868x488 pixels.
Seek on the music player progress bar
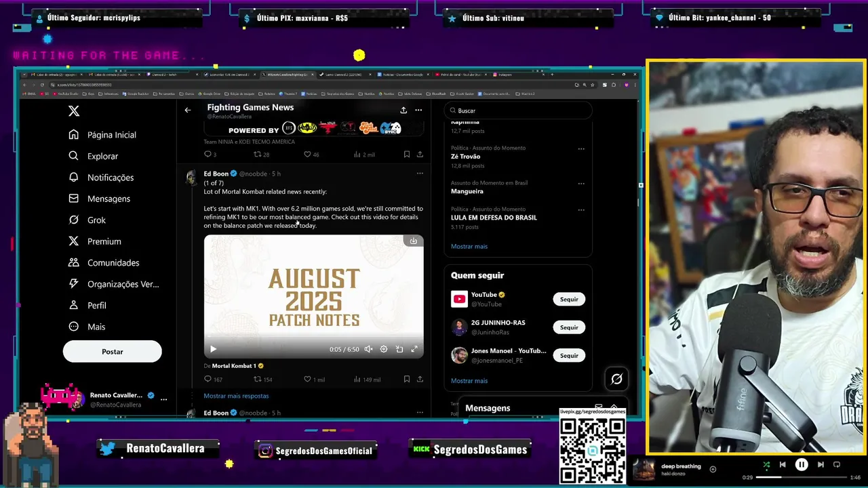(800, 478)
